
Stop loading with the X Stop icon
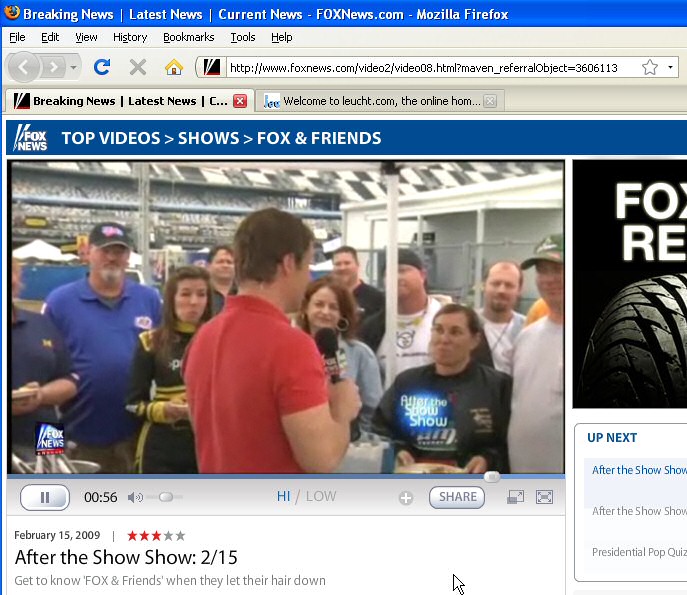pyautogui.click(x=138, y=67)
